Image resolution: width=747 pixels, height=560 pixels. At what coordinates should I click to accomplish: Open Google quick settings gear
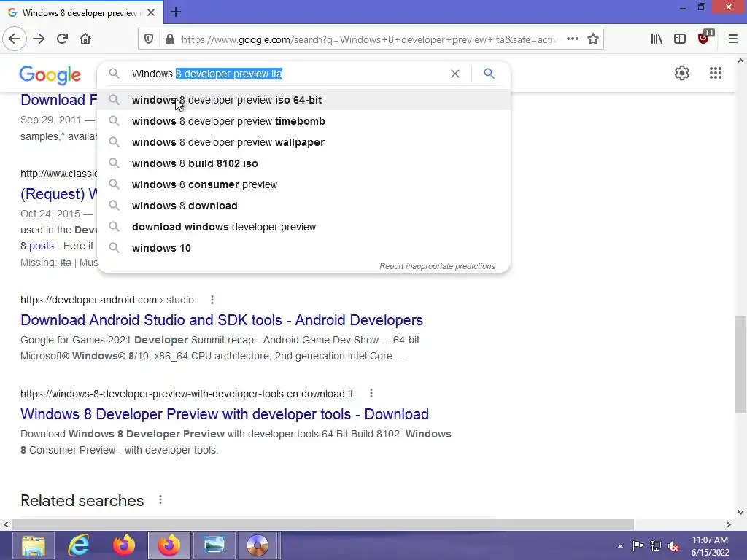[682, 73]
